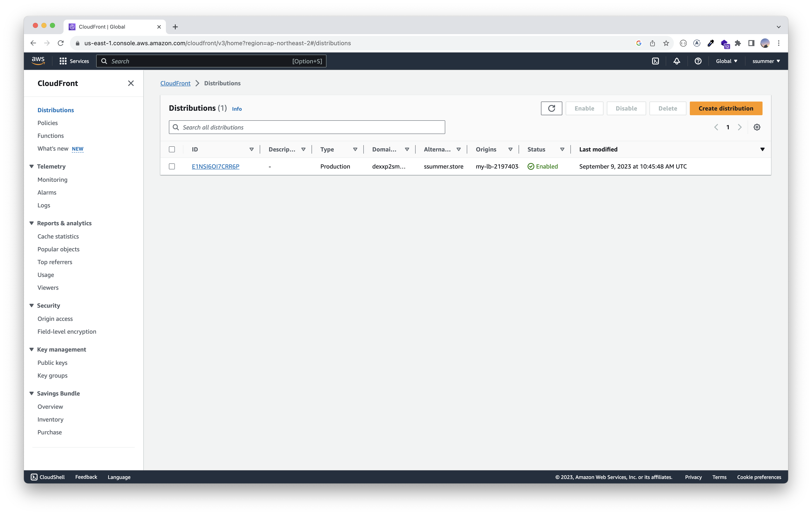812x515 pixels.
Task: Click the help question mark icon
Action: coord(698,61)
